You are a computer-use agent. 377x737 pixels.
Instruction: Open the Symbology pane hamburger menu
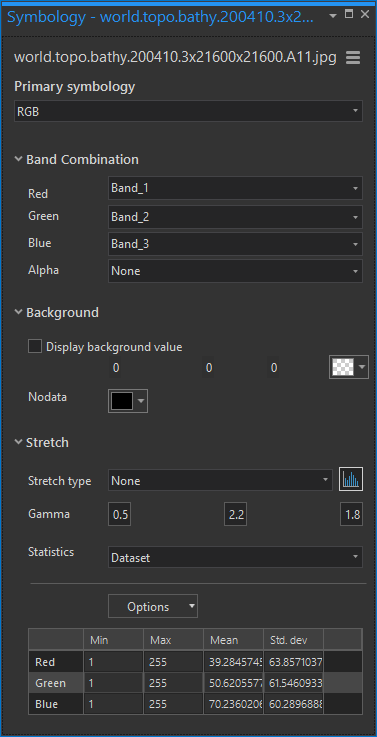(x=353, y=58)
